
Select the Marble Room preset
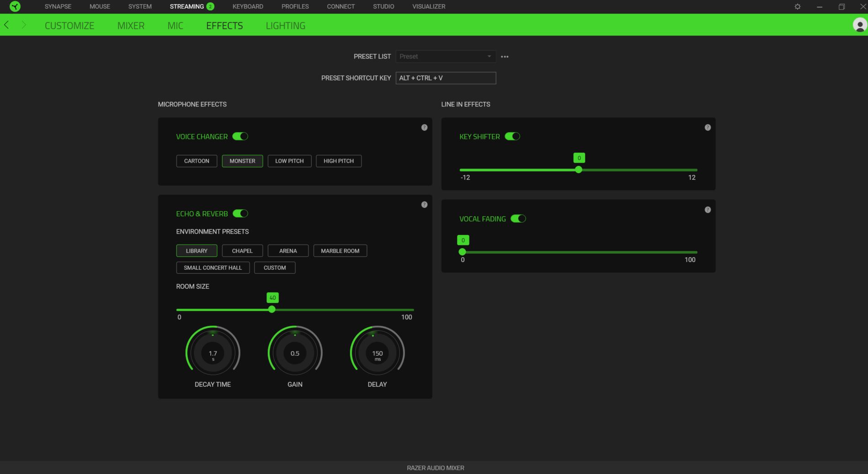(x=340, y=251)
